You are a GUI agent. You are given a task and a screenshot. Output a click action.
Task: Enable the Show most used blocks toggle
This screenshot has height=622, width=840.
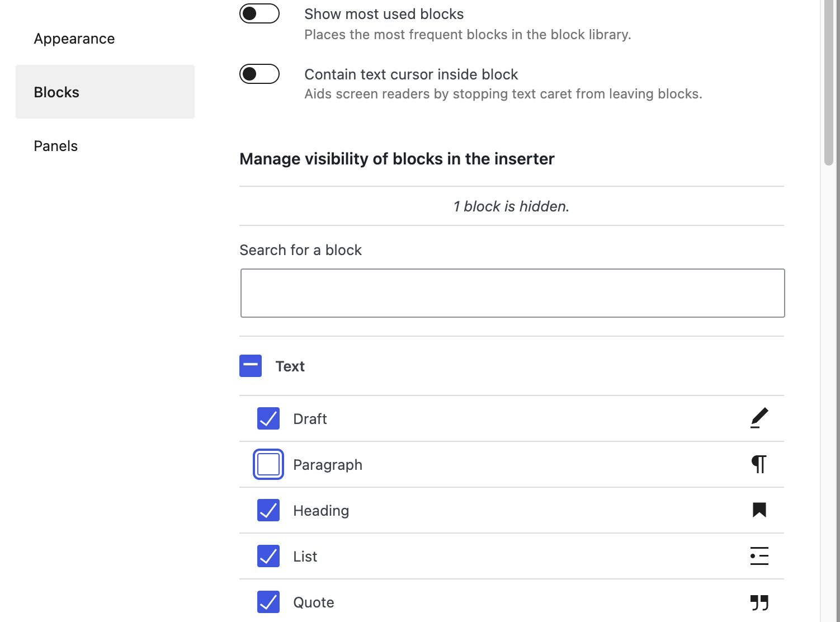click(x=259, y=13)
